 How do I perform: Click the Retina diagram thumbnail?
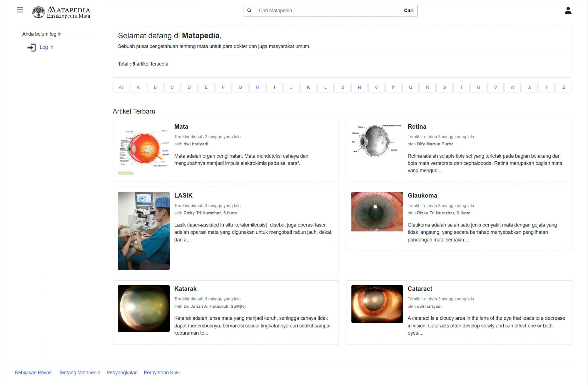377,140
